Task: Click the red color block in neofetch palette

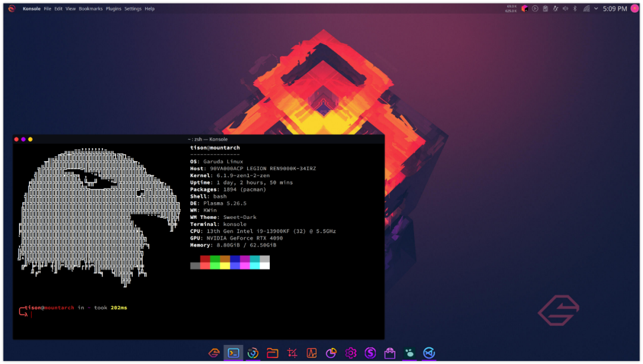Action: pyautogui.click(x=205, y=259)
